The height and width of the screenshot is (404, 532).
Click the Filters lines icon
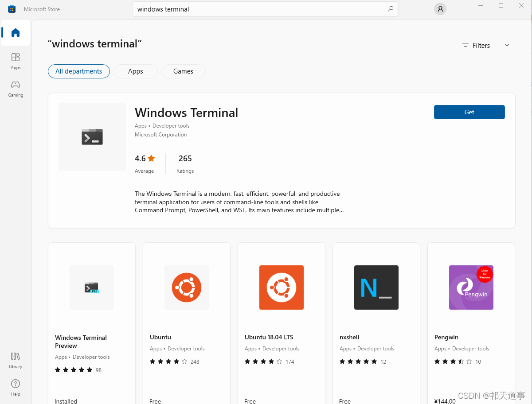(465, 45)
